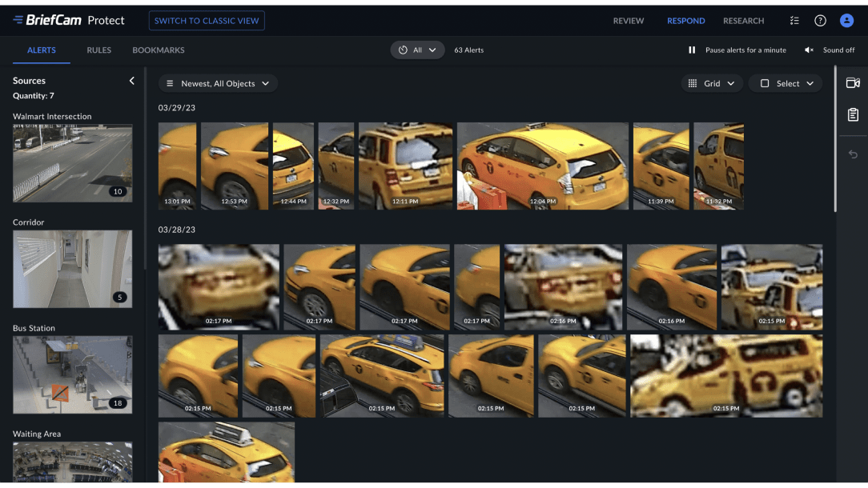Click Switch to Classic View button
Viewport: 868px width, 488px height.
[x=207, y=21]
